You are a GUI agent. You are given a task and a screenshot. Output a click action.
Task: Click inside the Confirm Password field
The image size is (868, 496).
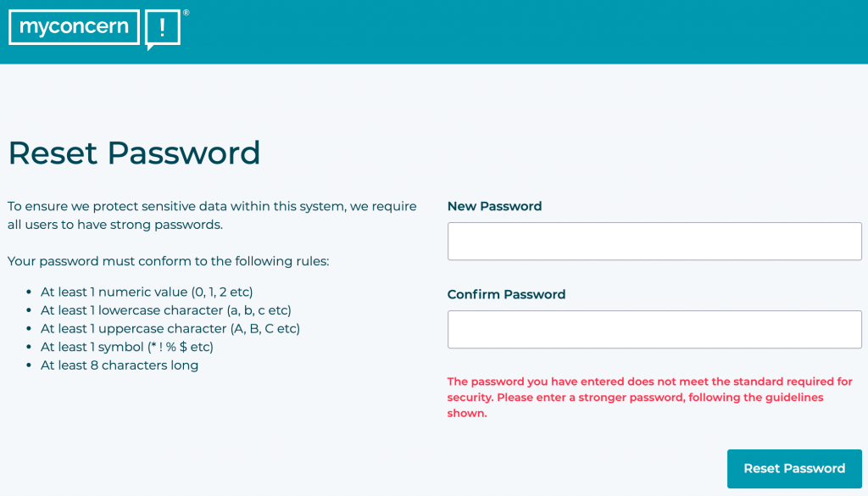[654, 329]
